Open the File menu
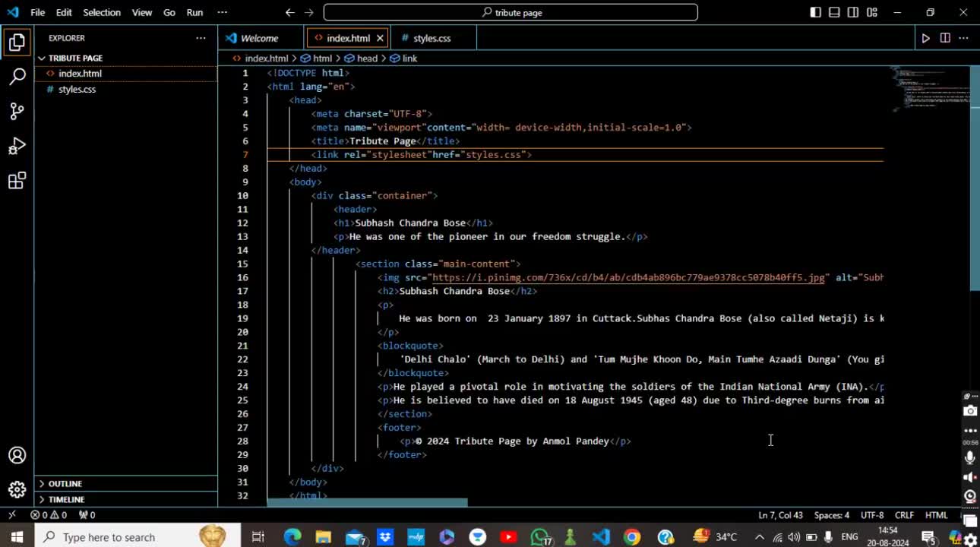 (x=37, y=12)
